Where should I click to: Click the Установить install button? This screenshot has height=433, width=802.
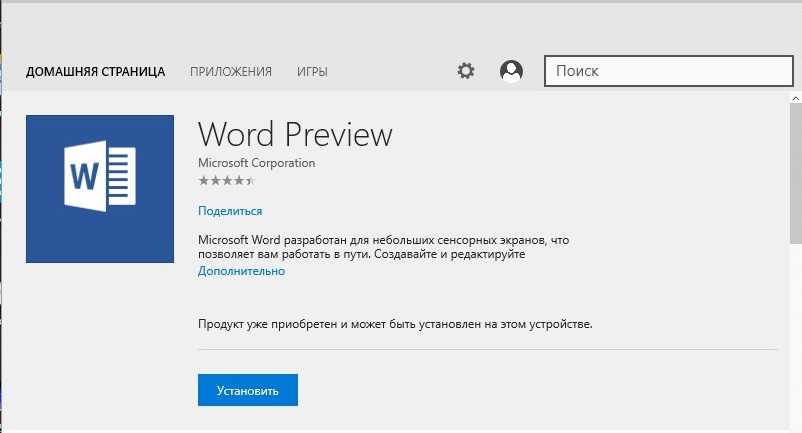tap(248, 390)
